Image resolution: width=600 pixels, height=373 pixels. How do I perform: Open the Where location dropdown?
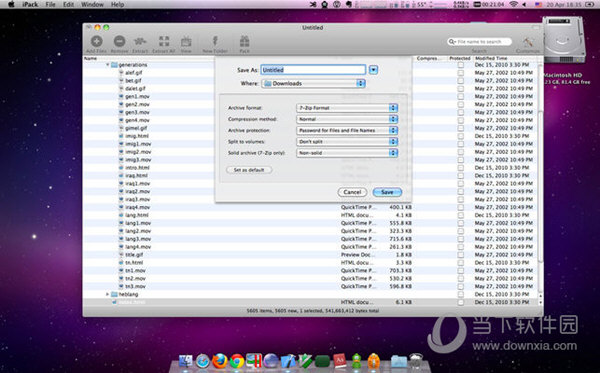pos(313,83)
